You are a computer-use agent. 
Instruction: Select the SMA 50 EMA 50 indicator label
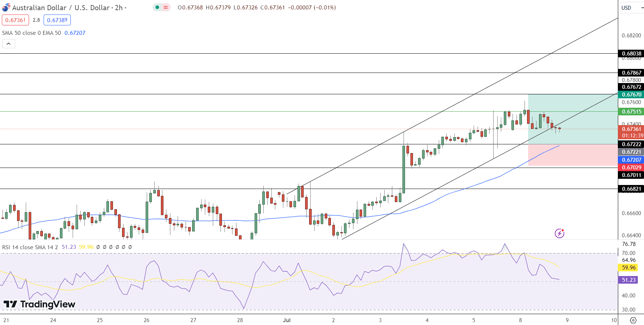pyautogui.click(x=32, y=33)
